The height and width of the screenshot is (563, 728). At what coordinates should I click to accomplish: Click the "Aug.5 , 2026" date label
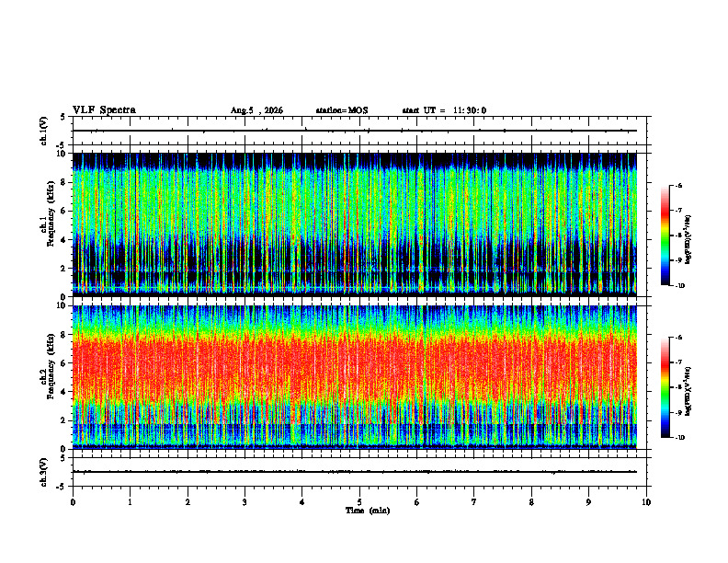click(256, 110)
